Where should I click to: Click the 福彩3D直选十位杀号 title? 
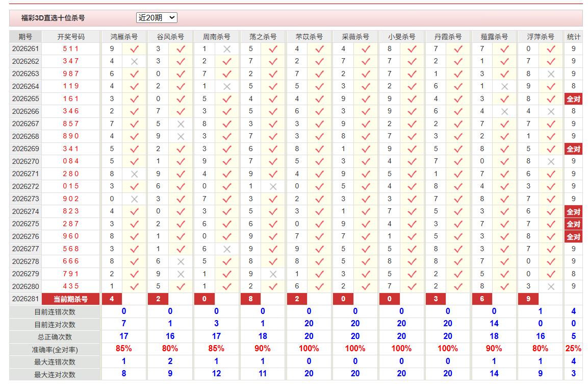[53, 18]
